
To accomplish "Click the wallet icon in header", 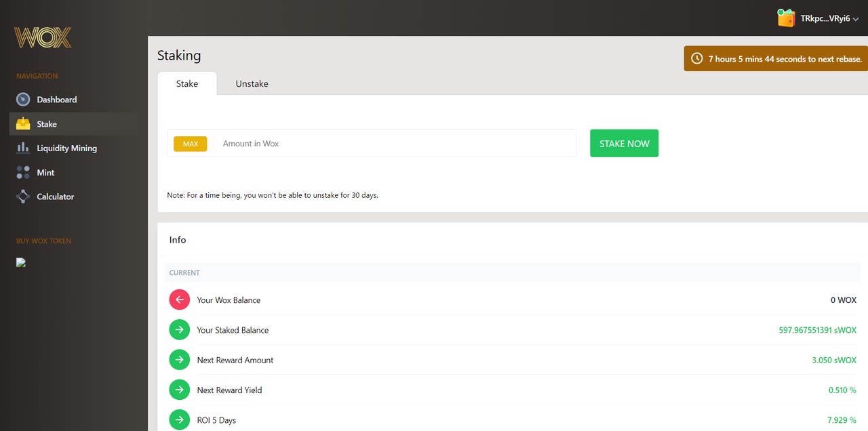I will click(x=786, y=18).
